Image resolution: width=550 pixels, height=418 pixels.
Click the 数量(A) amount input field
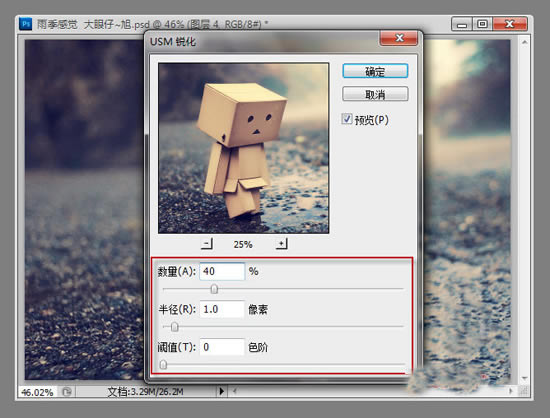tap(222, 271)
